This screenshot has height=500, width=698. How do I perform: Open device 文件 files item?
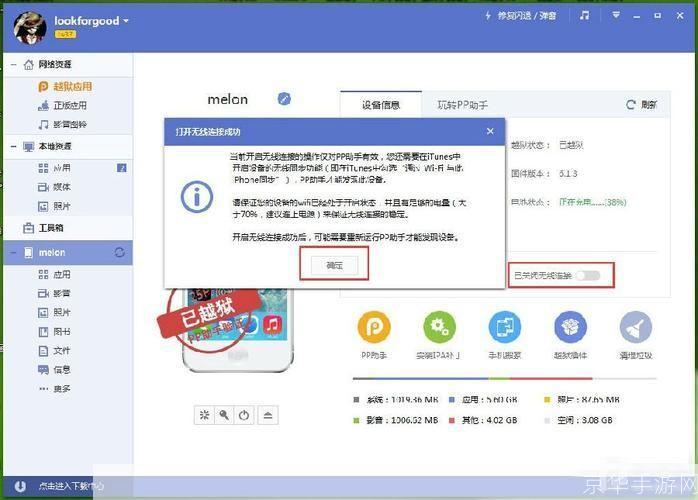[x=55, y=350]
